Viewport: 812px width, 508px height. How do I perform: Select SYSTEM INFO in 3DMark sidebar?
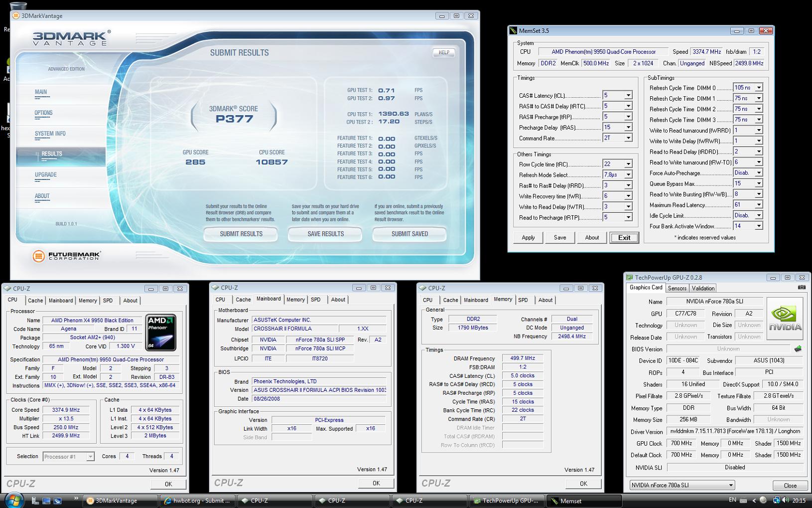[50, 134]
